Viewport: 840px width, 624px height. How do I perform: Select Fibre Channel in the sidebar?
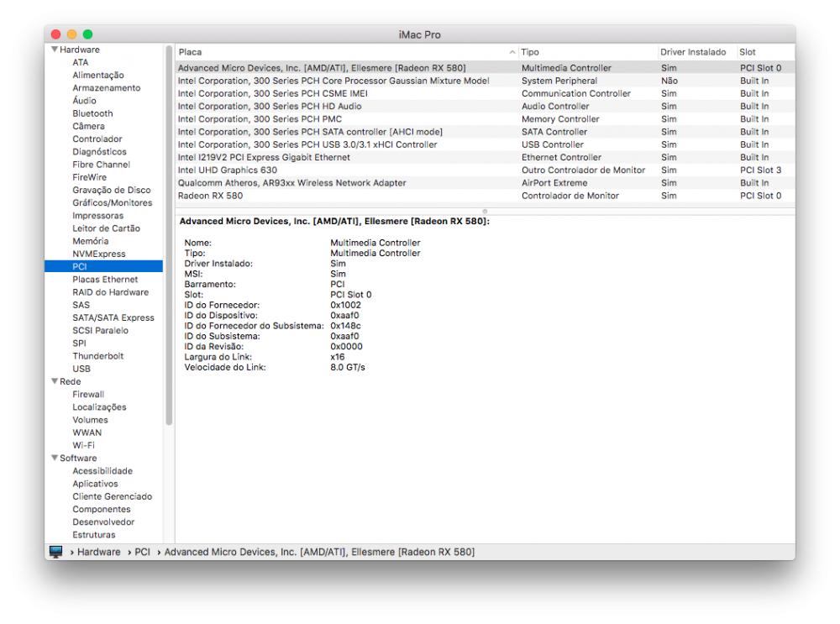103,165
